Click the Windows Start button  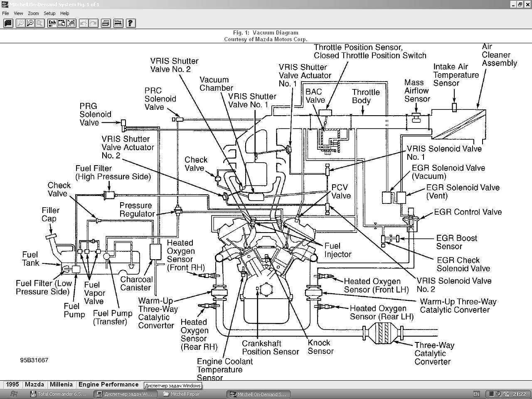13,394
